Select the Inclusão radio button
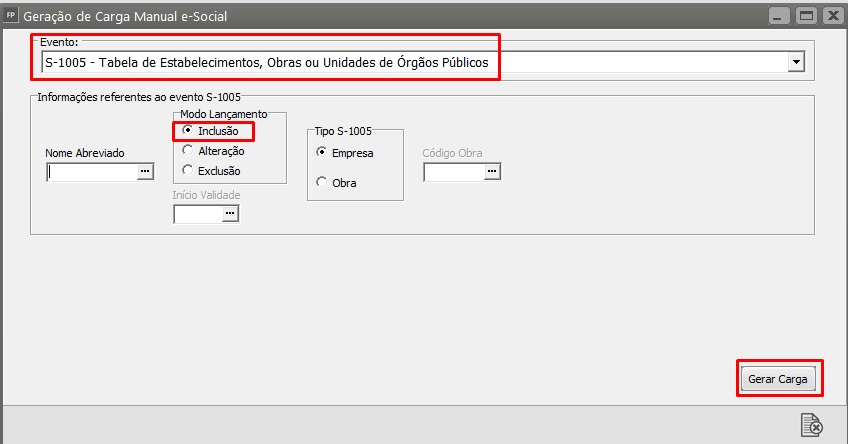The image size is (848, 444). [x=187, y=131]
